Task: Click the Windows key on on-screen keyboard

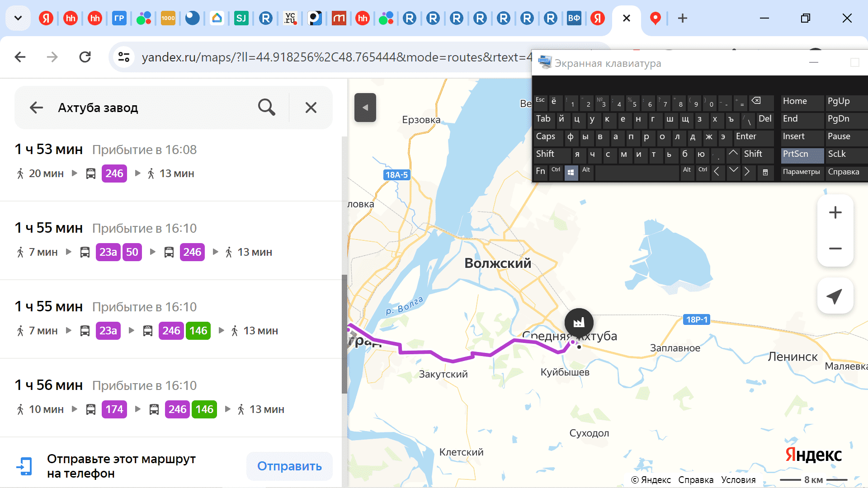Action: (571, 172)
